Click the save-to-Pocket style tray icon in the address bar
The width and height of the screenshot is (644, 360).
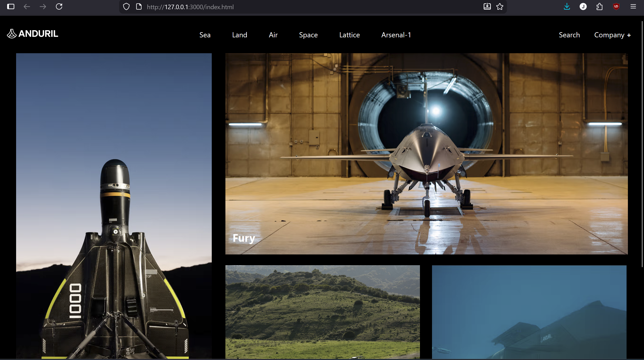point(487,7)
